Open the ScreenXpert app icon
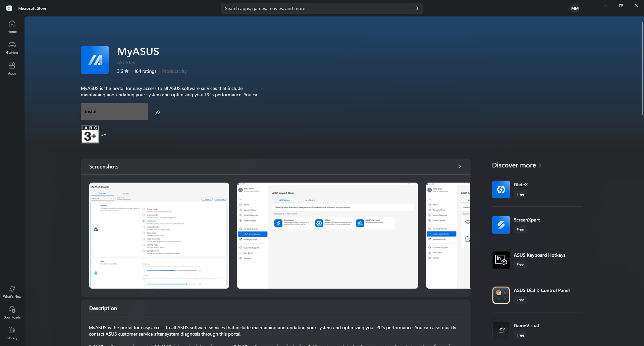 pyautogui.click(x=501, y=225)
